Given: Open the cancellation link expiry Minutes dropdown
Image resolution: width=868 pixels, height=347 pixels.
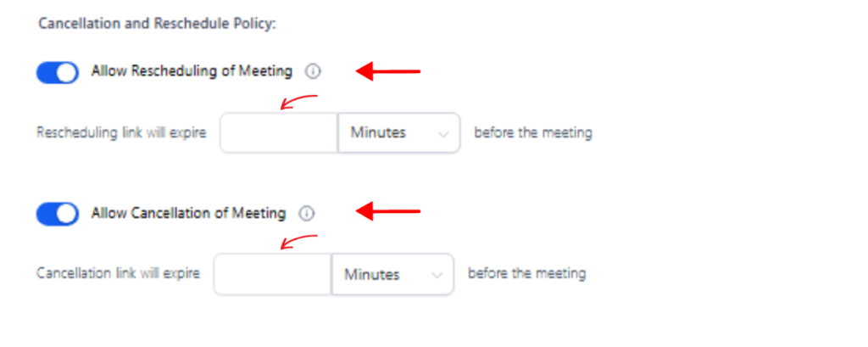Looking at the screenshot, I should pyautogui.click(x=393, y=274).
